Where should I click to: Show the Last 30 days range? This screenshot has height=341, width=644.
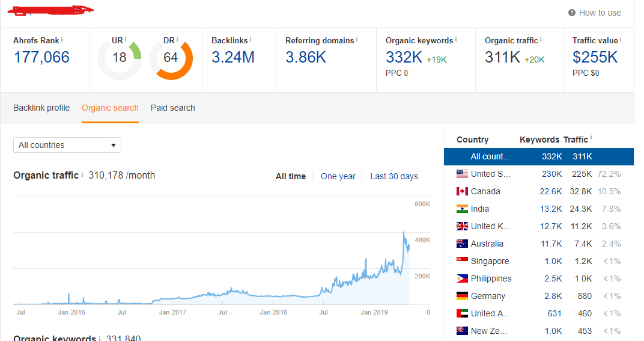(393, 176)
